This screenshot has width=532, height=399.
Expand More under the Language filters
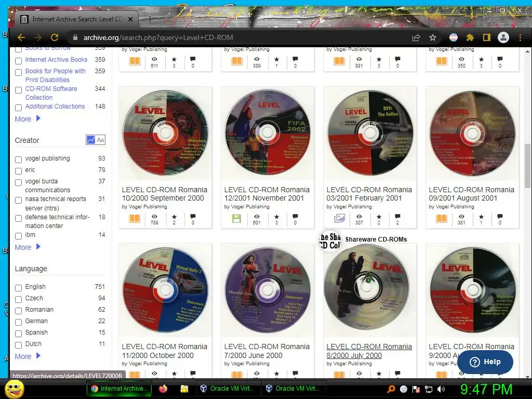click(28, 356)
